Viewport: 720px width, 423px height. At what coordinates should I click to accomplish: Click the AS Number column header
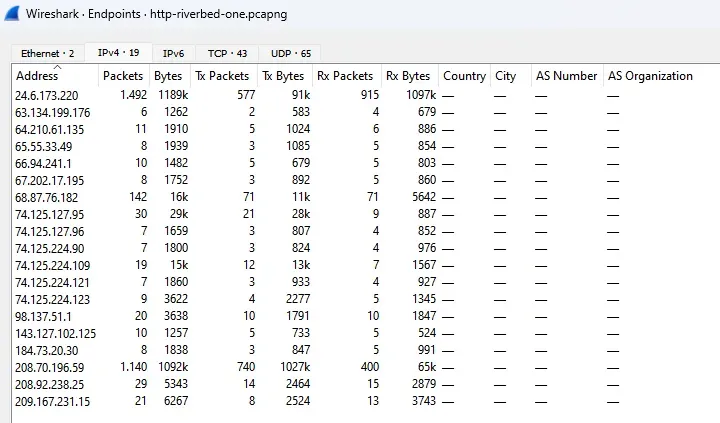click(x=567, y=76)
